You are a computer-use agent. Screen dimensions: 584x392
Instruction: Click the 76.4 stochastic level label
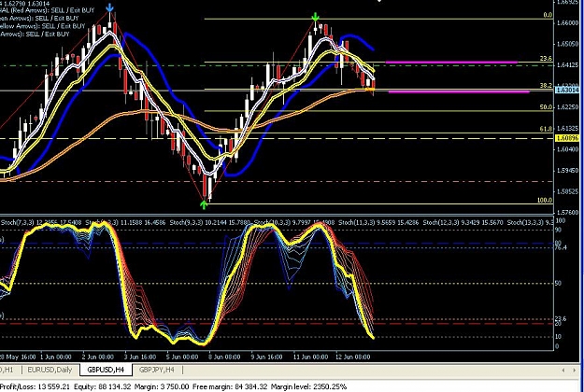click(561, 247)
